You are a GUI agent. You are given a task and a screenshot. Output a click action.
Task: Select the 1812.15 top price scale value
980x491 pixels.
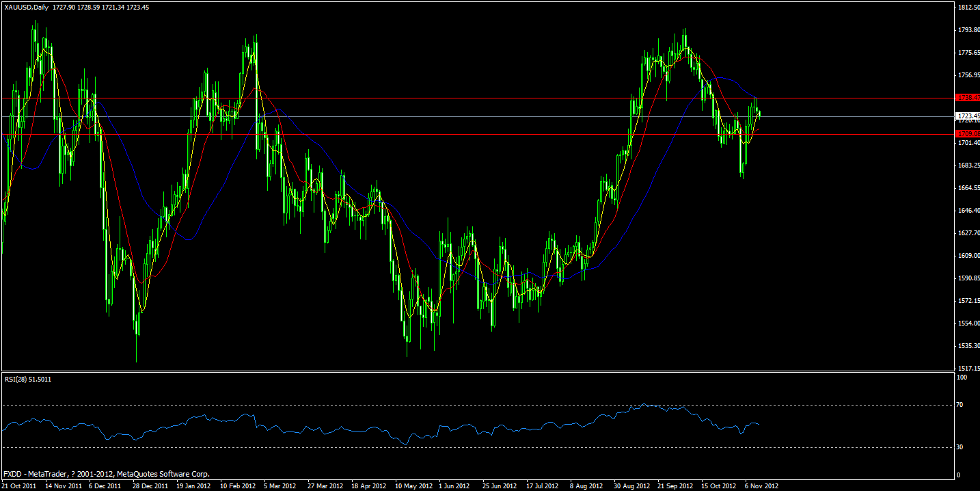[x=968, y=6]
